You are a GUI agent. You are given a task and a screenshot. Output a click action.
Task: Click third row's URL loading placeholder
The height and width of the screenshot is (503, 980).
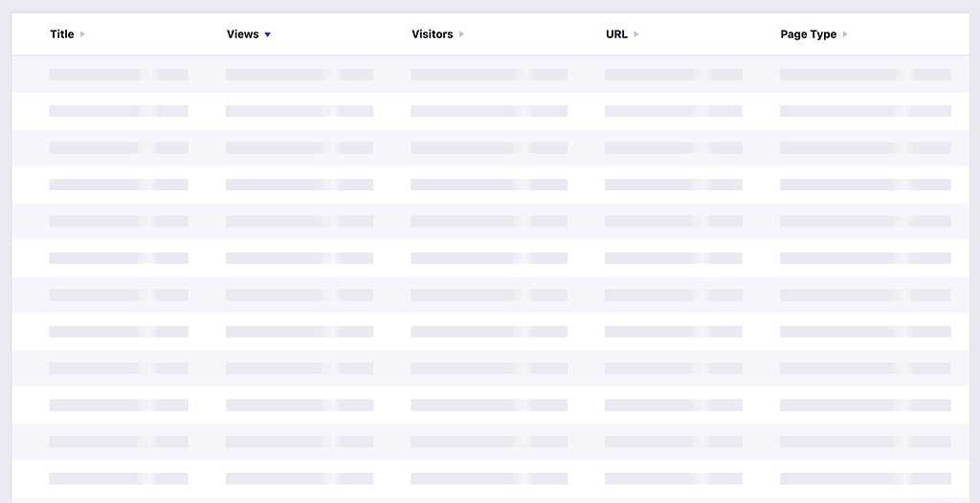pos(673,148)
